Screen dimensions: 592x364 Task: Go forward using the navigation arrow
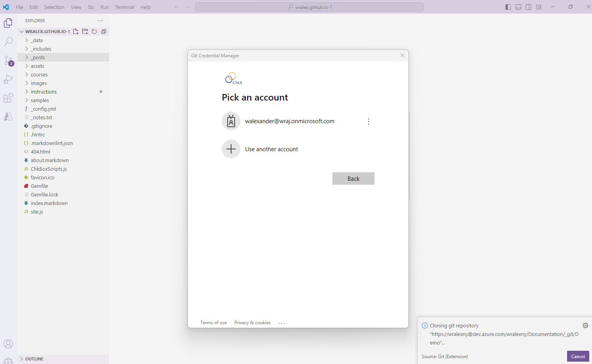point(187,7)
